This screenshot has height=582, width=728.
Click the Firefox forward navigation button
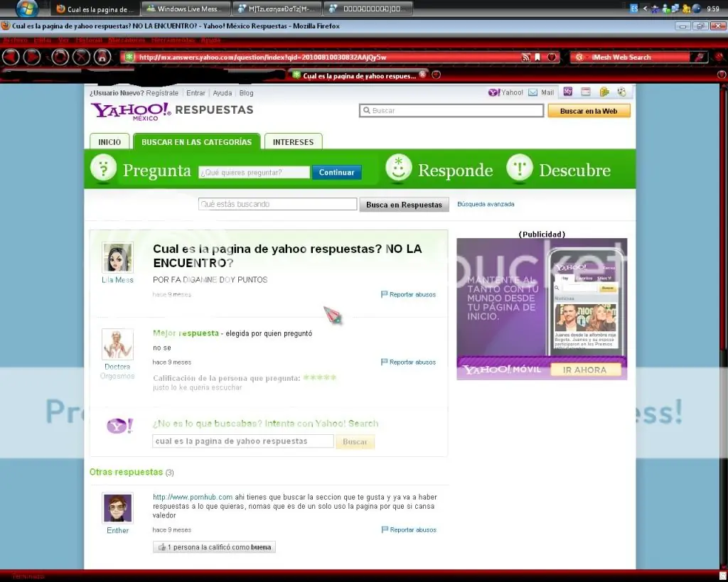[x=32, y=57]
